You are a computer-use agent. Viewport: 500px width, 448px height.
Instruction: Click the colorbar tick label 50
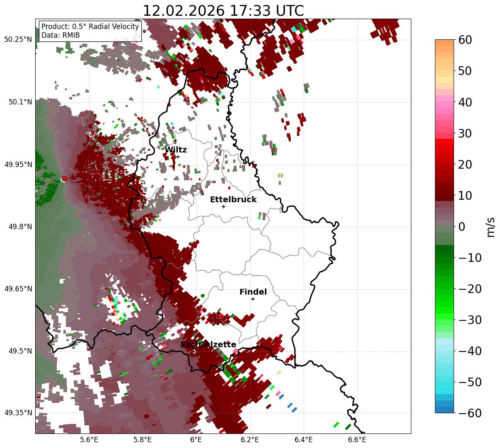(466, 71)
